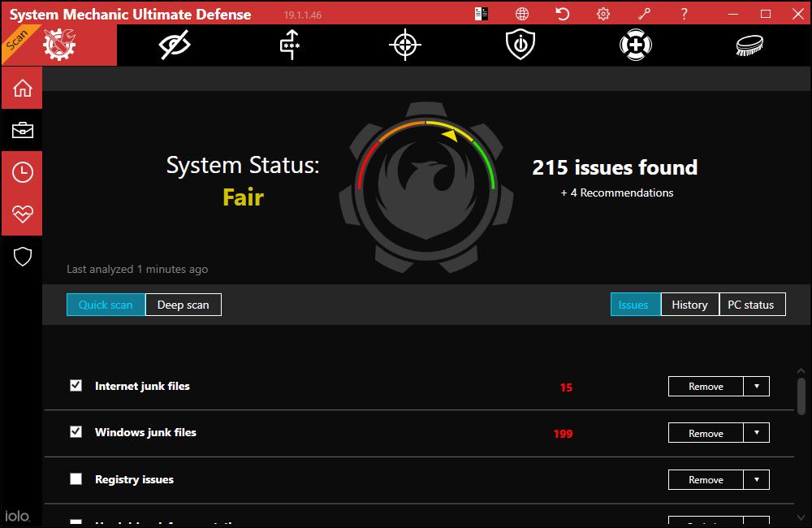Open the Toolbox briefcase sidebar icon
This screenshot has width=812, height=528.
(22, 130)
